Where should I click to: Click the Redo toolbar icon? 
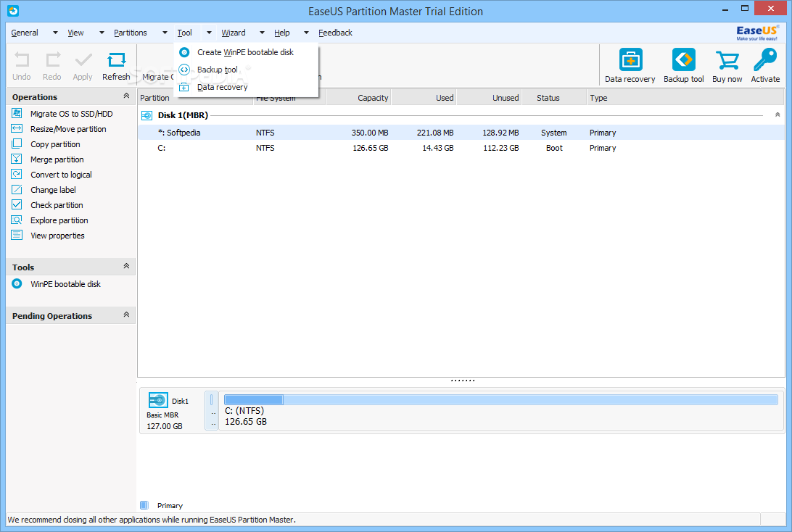(52, 60)
